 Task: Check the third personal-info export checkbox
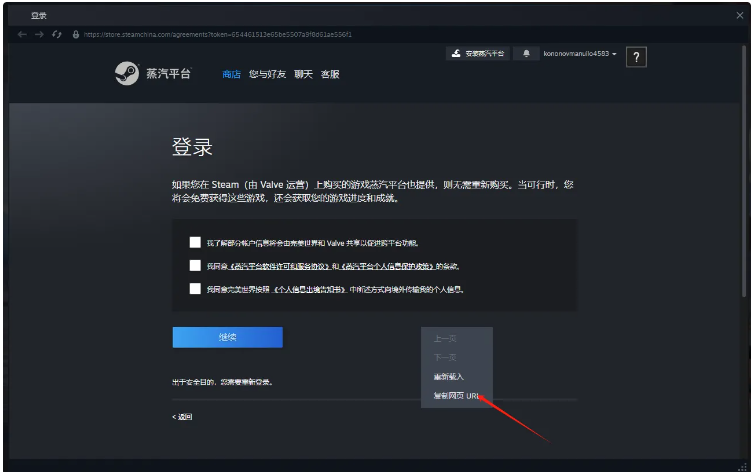[x=195, y=288]
